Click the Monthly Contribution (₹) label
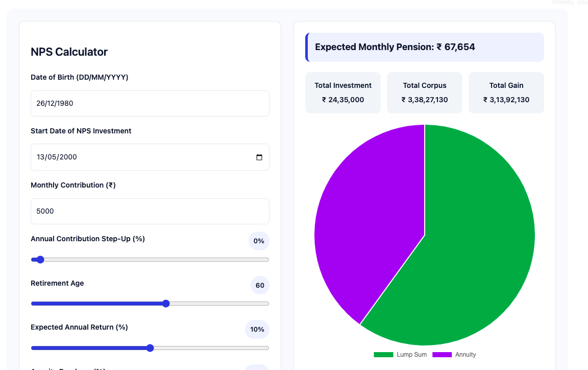Viewport: 588px width, 370px height. tap(73, 185)
